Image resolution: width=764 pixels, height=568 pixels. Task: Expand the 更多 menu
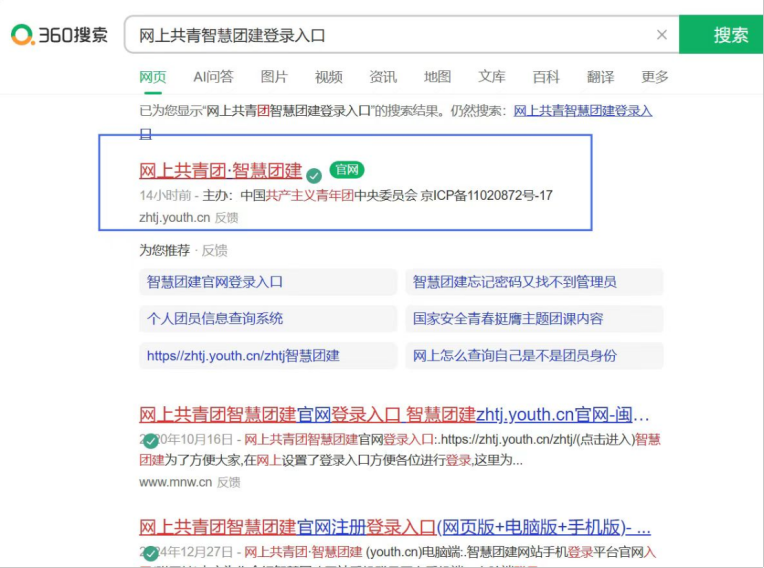coord(655,77)
